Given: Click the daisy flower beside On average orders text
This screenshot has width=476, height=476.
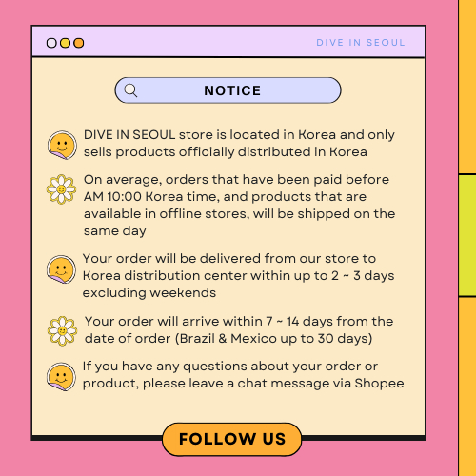Looking at the screenshot, I should 61,189.
